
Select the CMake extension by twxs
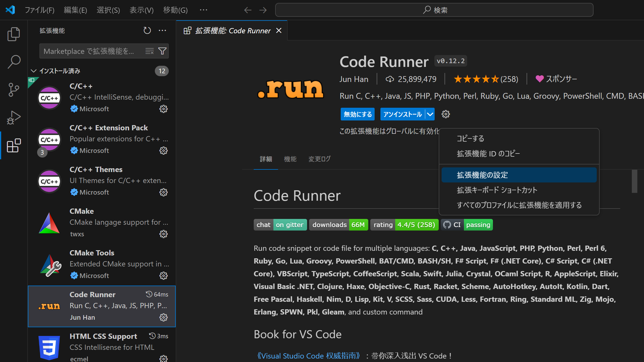[x=102, y=223]
